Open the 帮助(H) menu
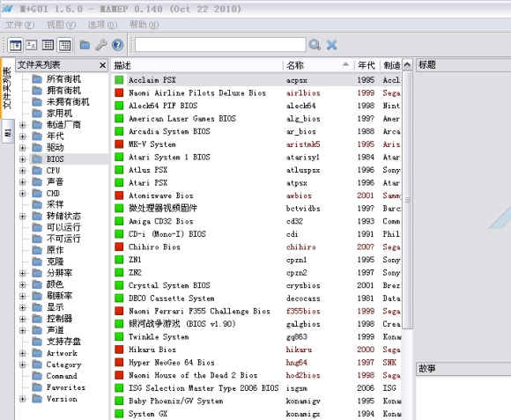 pyautogui.click(x=144, y=25)
